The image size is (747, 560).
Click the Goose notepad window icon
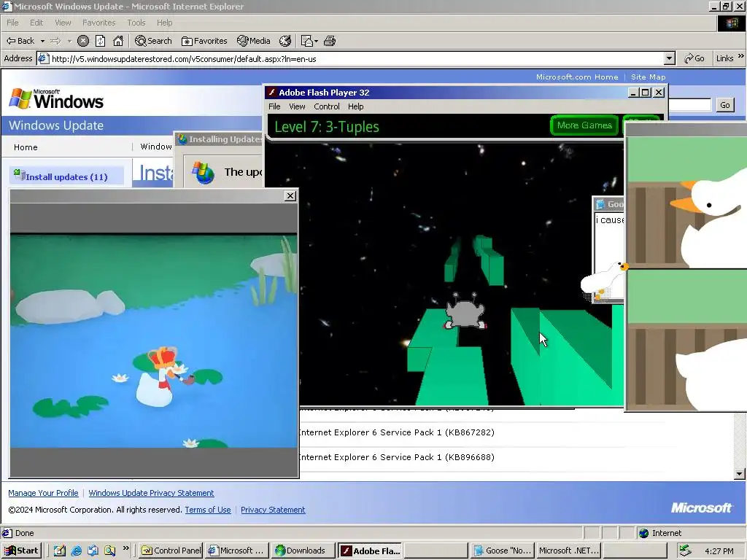tap(601, 204)
